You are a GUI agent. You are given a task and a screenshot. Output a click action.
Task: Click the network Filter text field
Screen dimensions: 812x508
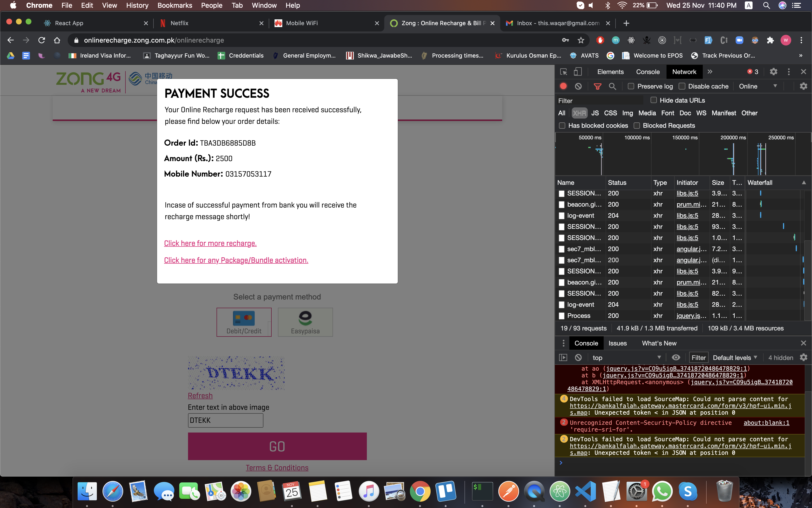(x=600, y=100)
